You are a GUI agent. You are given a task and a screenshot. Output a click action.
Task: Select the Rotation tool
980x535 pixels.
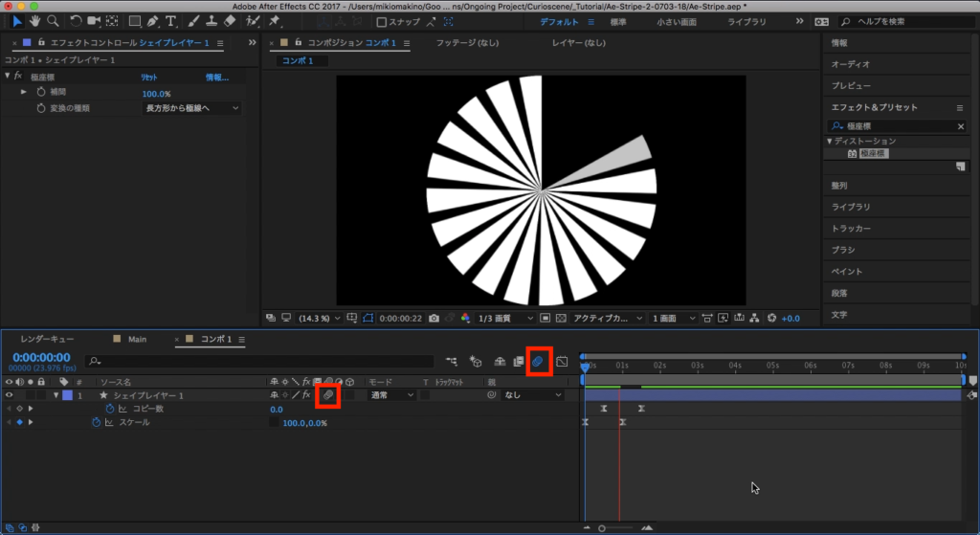click(x=77, y=21)
